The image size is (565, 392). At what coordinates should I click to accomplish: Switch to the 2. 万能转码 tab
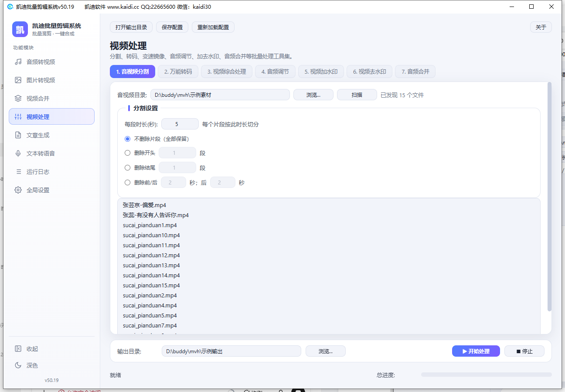coord(178,72)
